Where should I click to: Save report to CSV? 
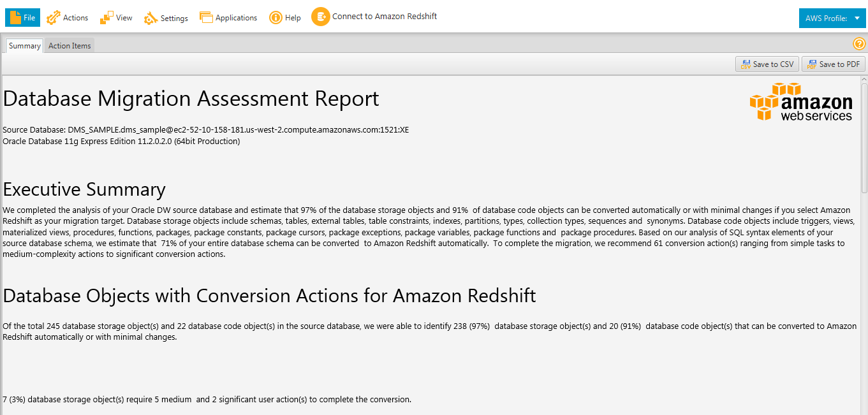tap(767, 64)
